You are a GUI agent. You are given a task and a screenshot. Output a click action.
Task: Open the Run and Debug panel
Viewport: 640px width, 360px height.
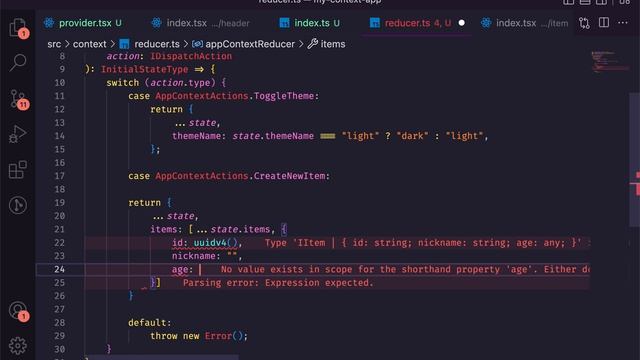18,134
